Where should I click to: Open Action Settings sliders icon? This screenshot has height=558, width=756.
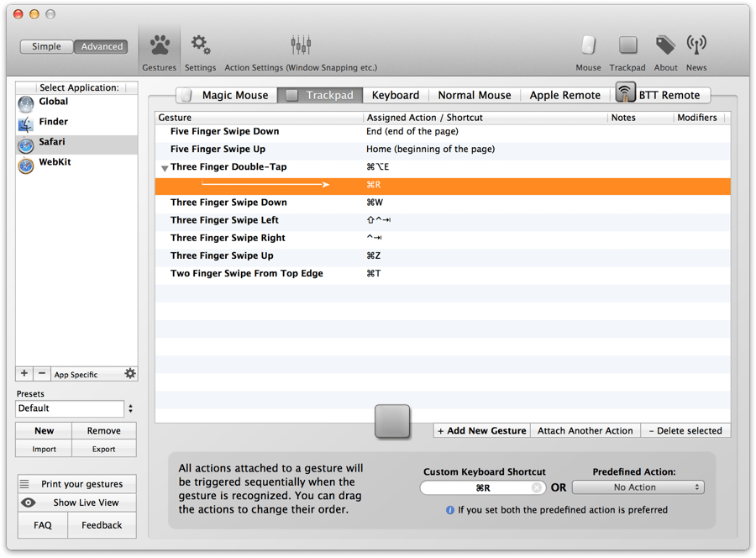301,45
